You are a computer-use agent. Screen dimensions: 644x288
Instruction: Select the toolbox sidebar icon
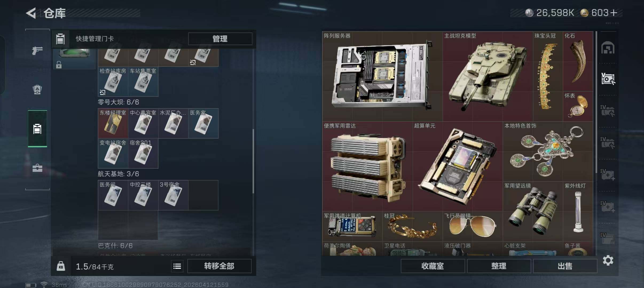37,168
